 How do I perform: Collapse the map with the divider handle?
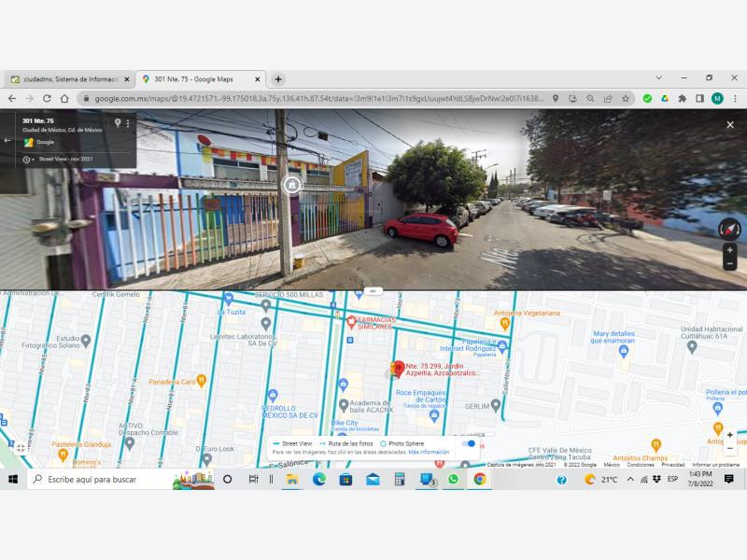(373, 290)
